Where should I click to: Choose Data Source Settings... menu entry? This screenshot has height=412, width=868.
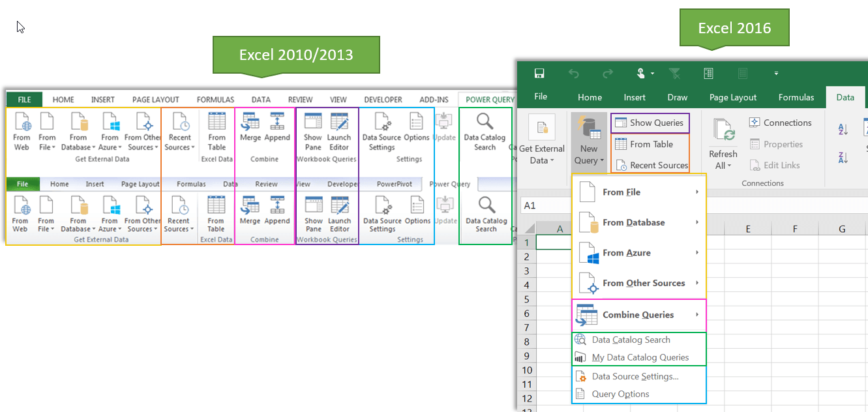pyautogui.click(x=639, y=376)
